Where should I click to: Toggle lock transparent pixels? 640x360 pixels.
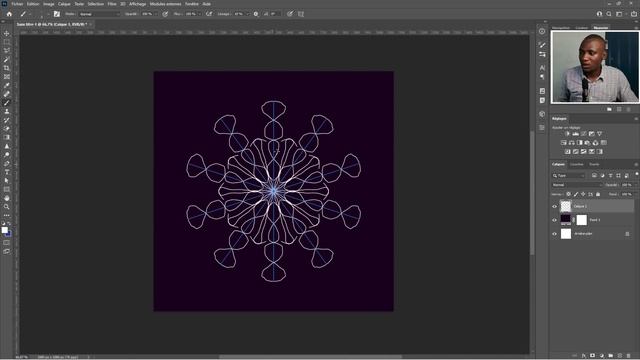(569, 194)
